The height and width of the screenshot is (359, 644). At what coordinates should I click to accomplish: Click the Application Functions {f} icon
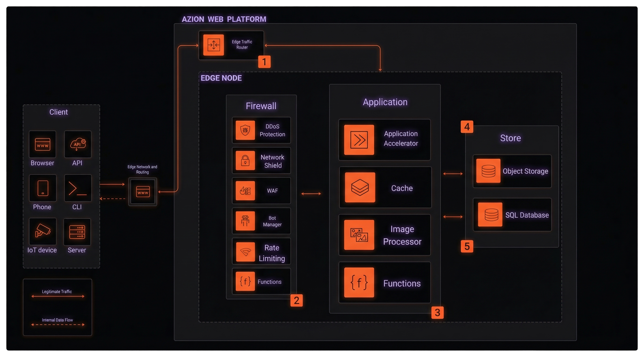click(x=359, y=282)
